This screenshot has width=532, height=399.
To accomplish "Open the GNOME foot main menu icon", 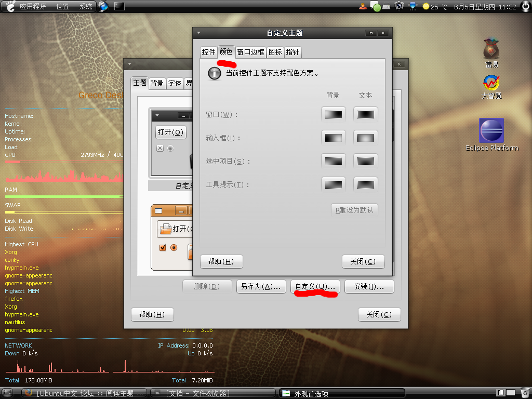I will tap(10, 6).
